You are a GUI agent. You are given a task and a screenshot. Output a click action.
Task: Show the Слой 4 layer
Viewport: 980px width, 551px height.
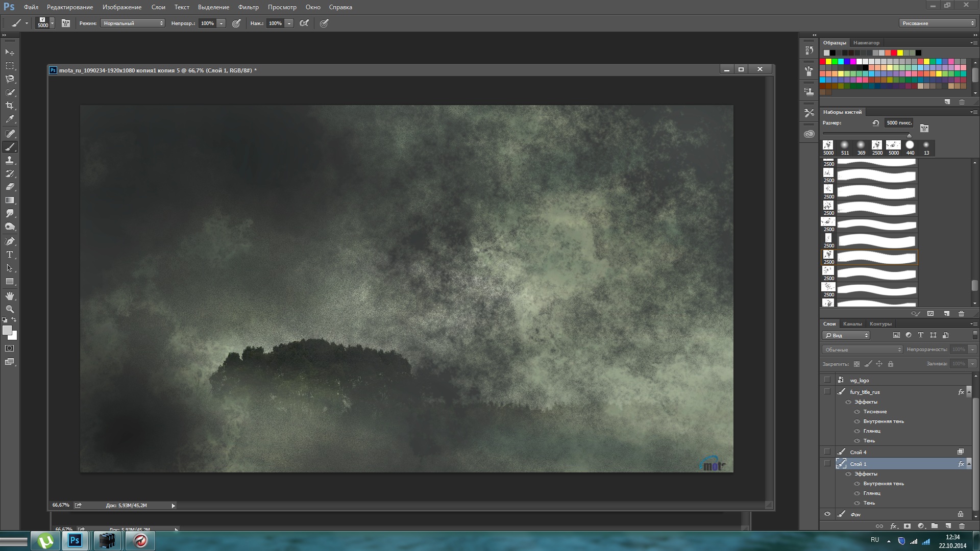pyautogui.click(x=827, y=452)
